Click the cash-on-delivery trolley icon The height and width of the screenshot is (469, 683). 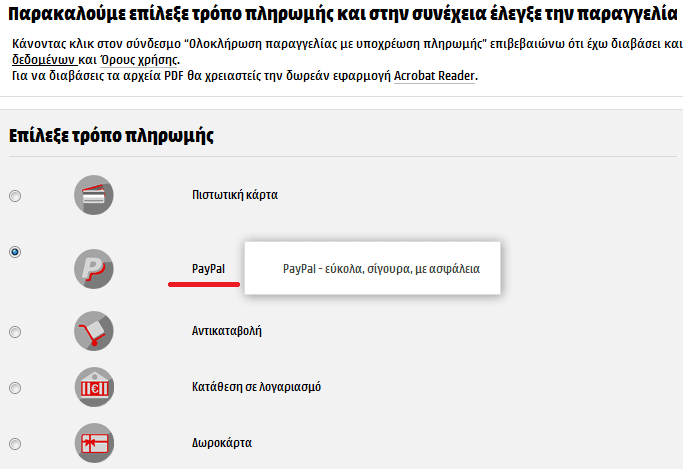pos(94,331)
